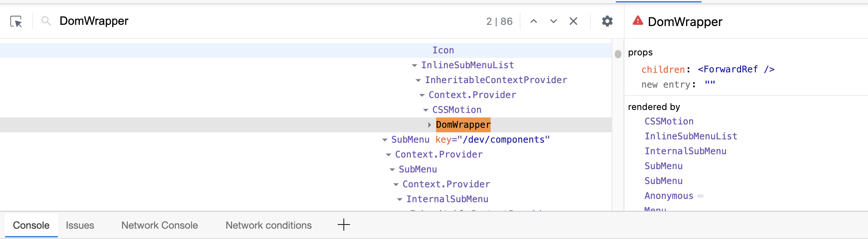Expand the highlighted DomWrapper node

coord(429,124)
